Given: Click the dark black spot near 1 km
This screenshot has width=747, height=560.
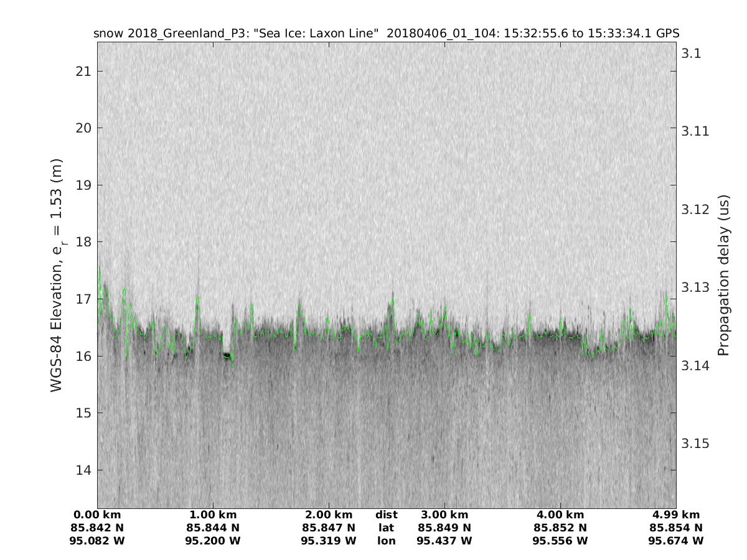Looking at the screenshot, I should 227,356.
